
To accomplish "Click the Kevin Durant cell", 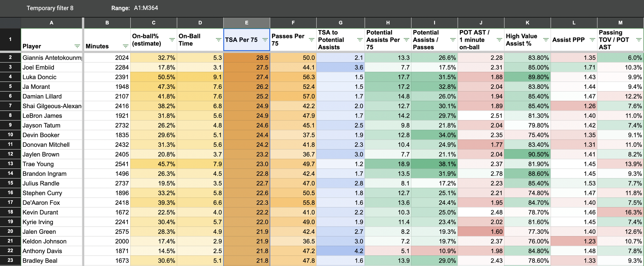I will click(x=52, y=212).
